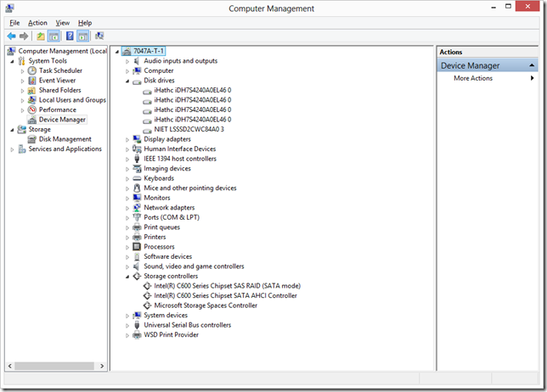Click the Forward arrow toolbar icon

(24, 36)
